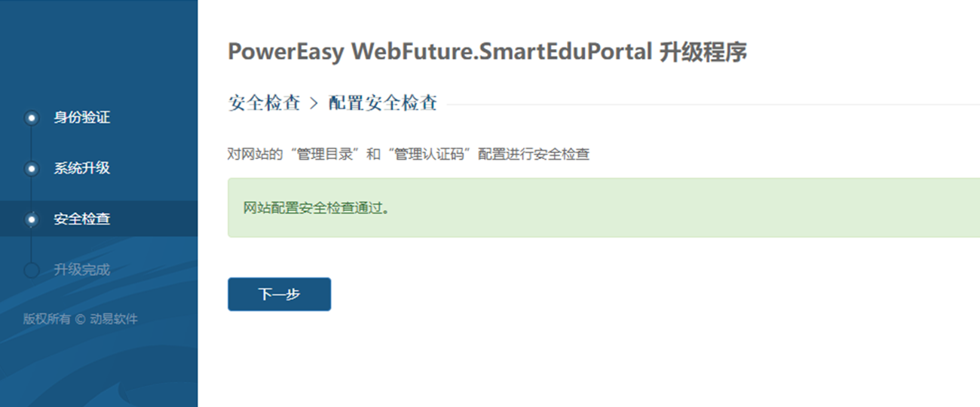This screenshot has width=980, height=407.
Task: Click the © copyright symbol in sidebar
Action: pos(80,319)
